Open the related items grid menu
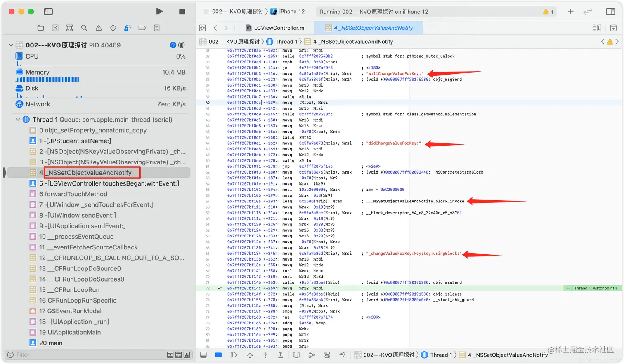 pos(202,28)
